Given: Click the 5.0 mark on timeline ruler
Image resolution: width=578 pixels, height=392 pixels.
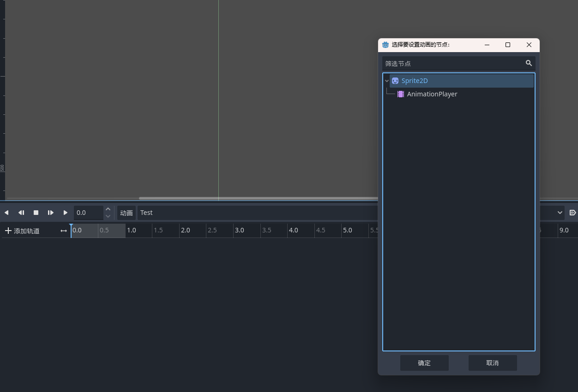Looking at the screenshot, I should (x=348, y=230).
